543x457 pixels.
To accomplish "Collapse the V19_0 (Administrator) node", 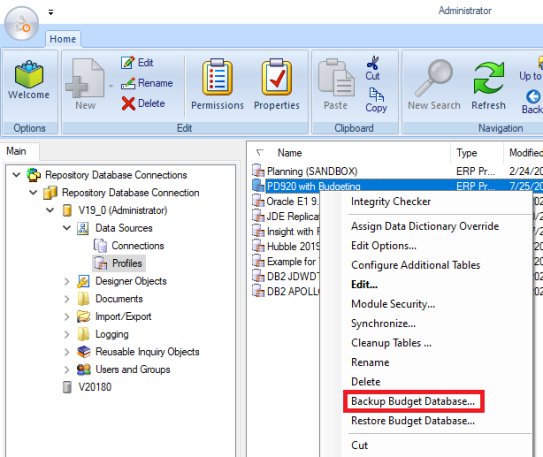I will pos(50,210).
